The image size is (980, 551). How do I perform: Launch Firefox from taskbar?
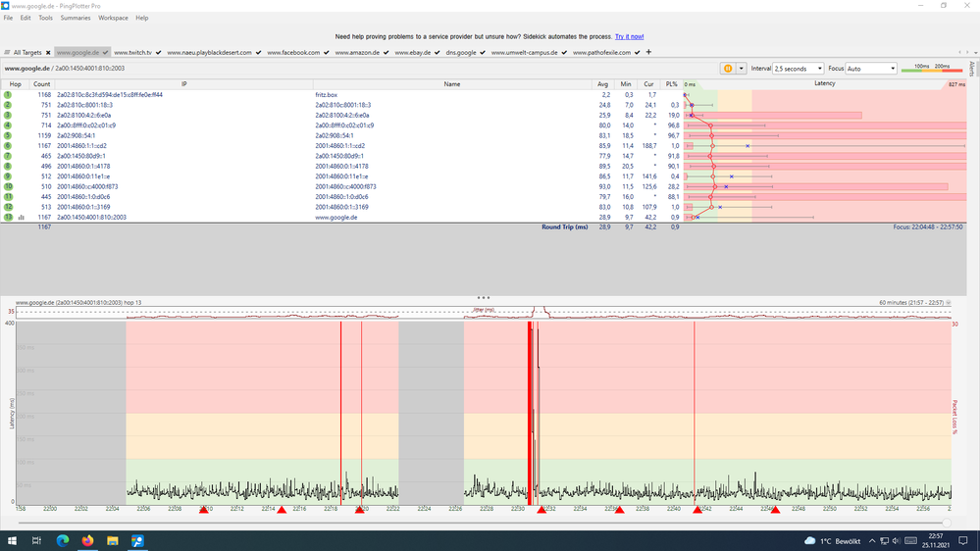87,540
